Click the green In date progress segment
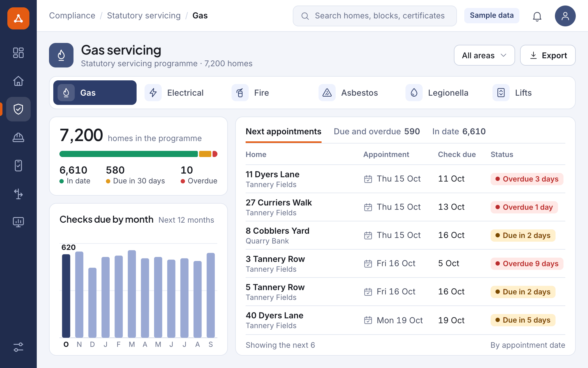 point(129,154)
